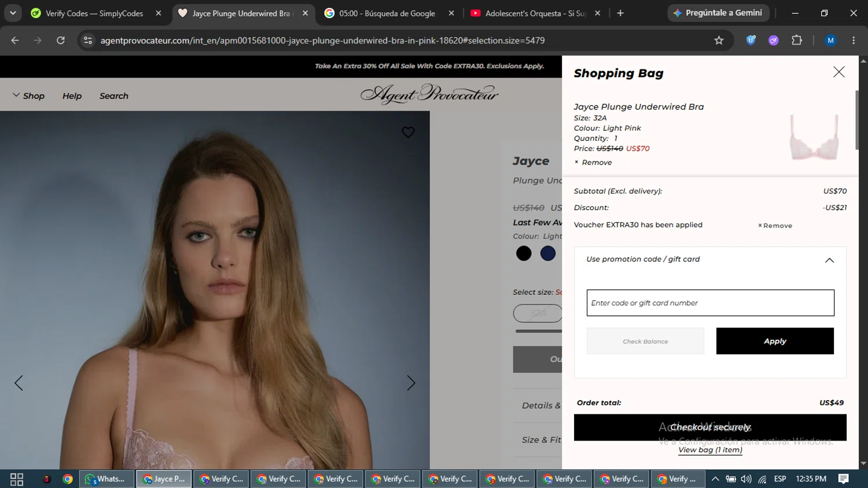Remove Jayce Plunge Underwired Bra from bag
Viewport: 868px width, 488px height.
coord(593,163)
